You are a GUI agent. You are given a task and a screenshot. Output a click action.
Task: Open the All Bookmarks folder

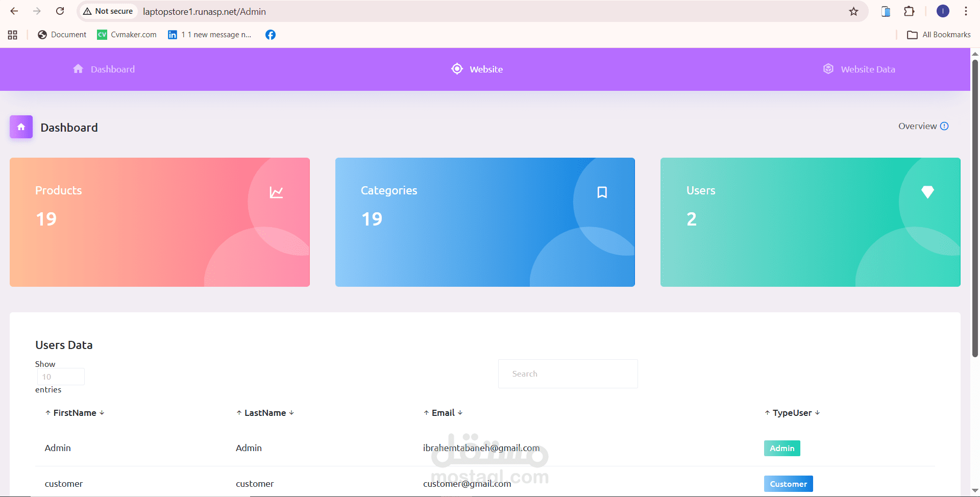coord(939,35)
